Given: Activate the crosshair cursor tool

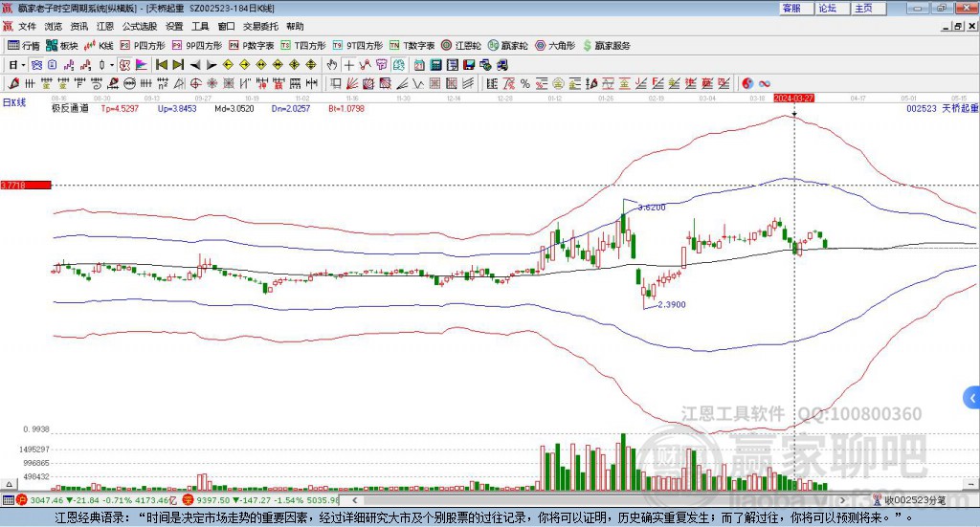Looking at the screenshot, I should [x=348, y=65].
